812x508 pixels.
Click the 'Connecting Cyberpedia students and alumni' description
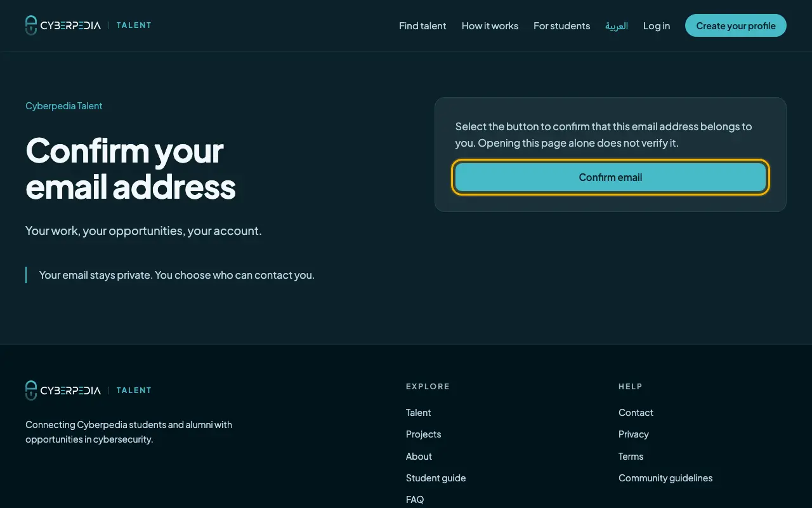[129, 432]
